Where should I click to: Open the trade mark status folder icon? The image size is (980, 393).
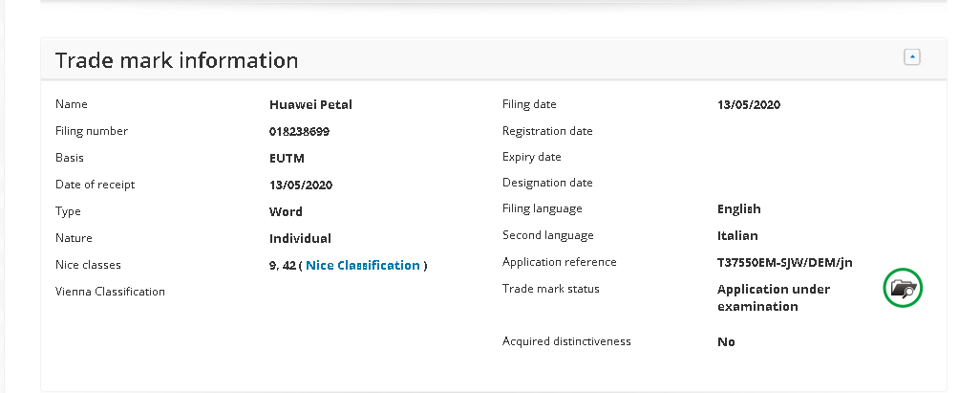903,288
